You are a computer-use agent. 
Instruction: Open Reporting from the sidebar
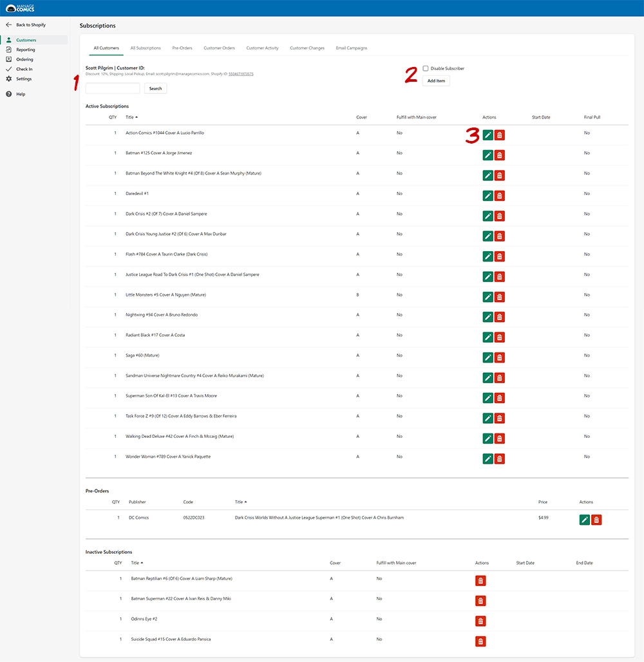tap(25, 50)
